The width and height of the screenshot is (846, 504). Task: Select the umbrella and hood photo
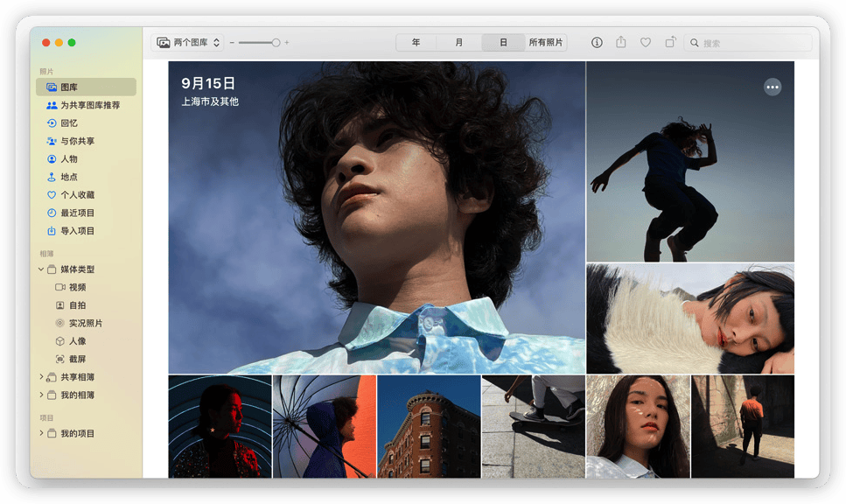pos(325,426)
